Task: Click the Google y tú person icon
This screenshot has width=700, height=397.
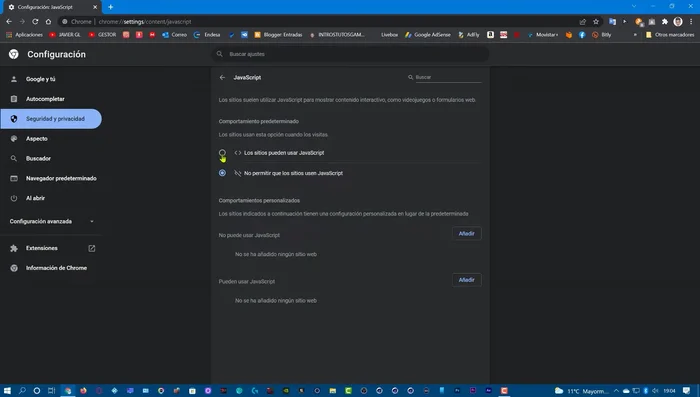Action: pos(14,79)
